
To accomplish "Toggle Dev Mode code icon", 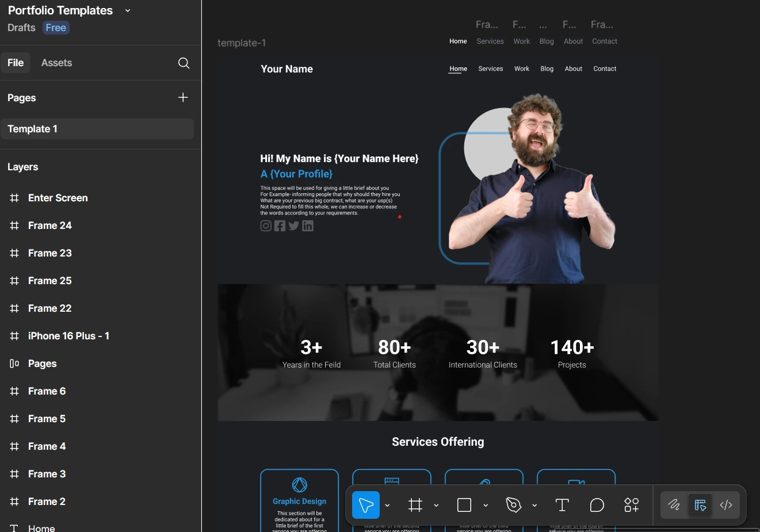I will click(x=726, y=505).
